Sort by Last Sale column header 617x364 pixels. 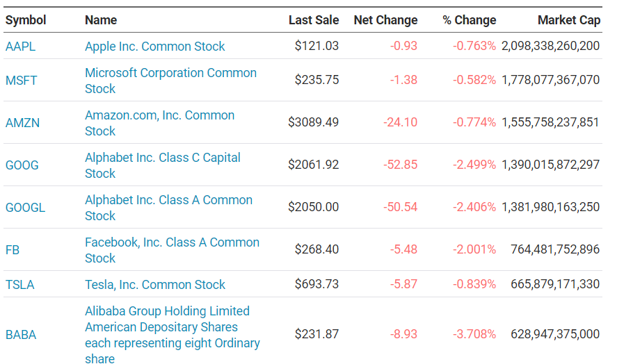point(314,20)
